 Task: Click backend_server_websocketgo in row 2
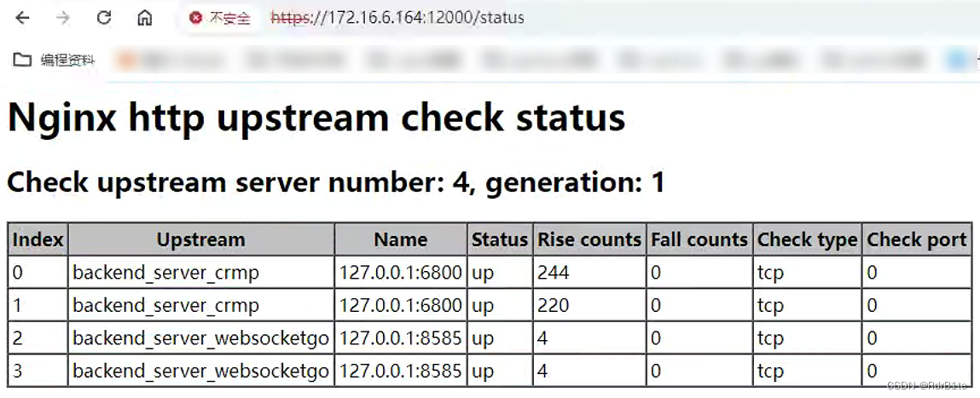[x=201, y=338]
